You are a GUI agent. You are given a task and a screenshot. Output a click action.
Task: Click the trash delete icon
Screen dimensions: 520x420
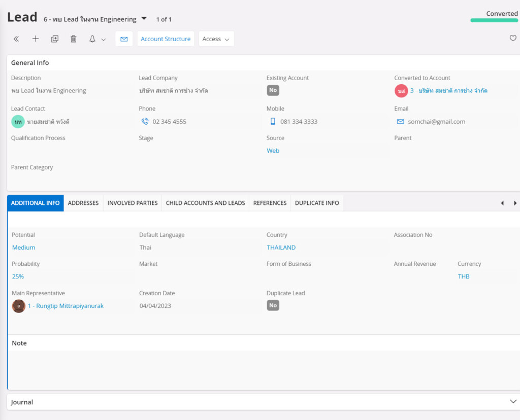[74, 39]
